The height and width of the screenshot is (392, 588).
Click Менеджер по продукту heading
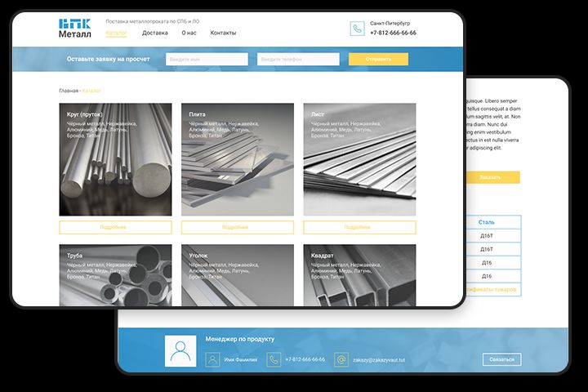pos(240,339)
